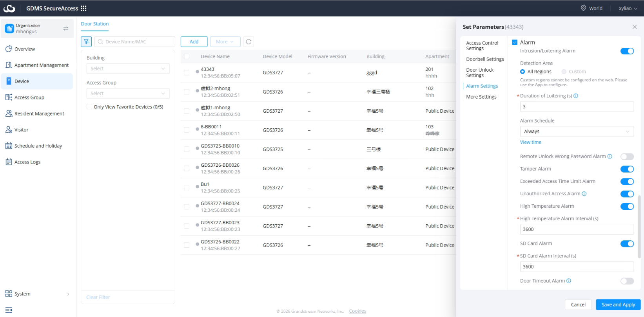This screenshot has height=317, width=644.
Task: Expand the System menu in sidebar
Action: (x=37, y=294)
